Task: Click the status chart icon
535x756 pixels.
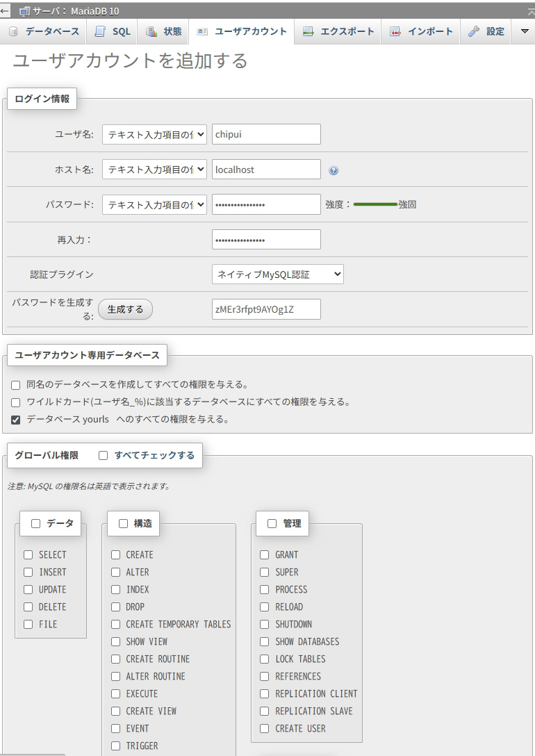Action: coord(151,32)
